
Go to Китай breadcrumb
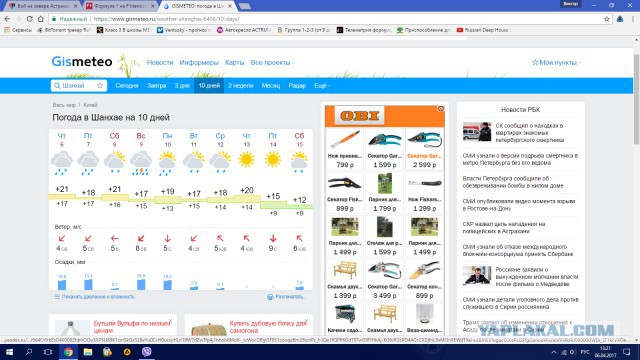(x=90, y=105)
